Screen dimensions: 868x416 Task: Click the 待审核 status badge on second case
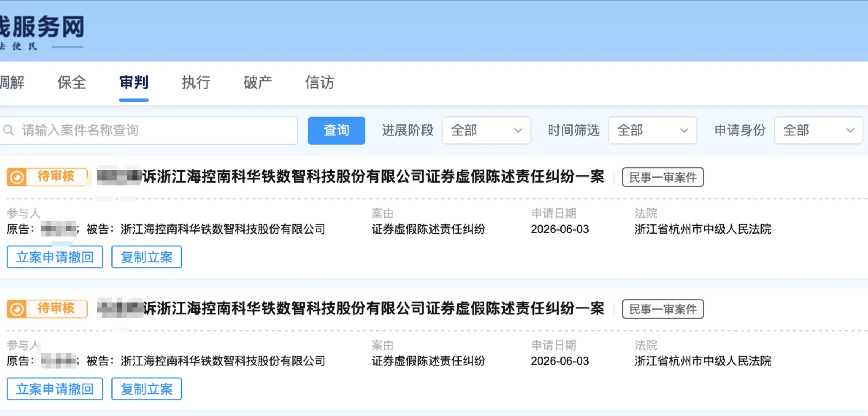[x=47, y=309]
